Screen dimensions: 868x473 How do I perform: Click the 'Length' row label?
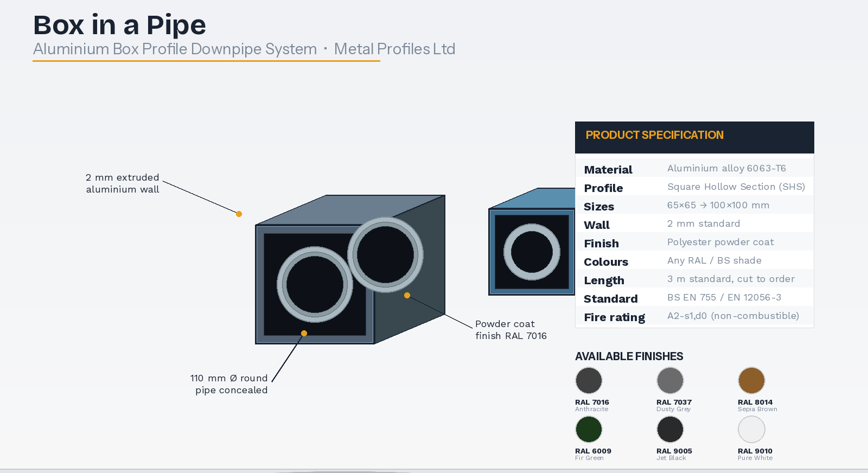pos(604,280)
